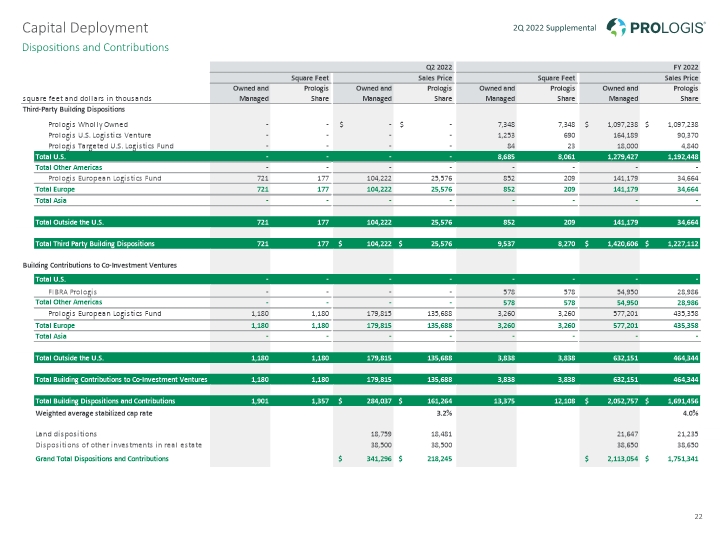The image size is (720, 540).
Task: Click the 21,647 land dispositions value
Action: click(x=627, y=434)
